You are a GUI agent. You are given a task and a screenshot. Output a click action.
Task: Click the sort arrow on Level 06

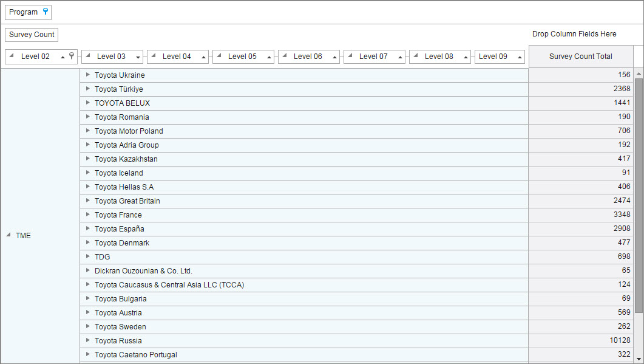click(x=334, y=57)
